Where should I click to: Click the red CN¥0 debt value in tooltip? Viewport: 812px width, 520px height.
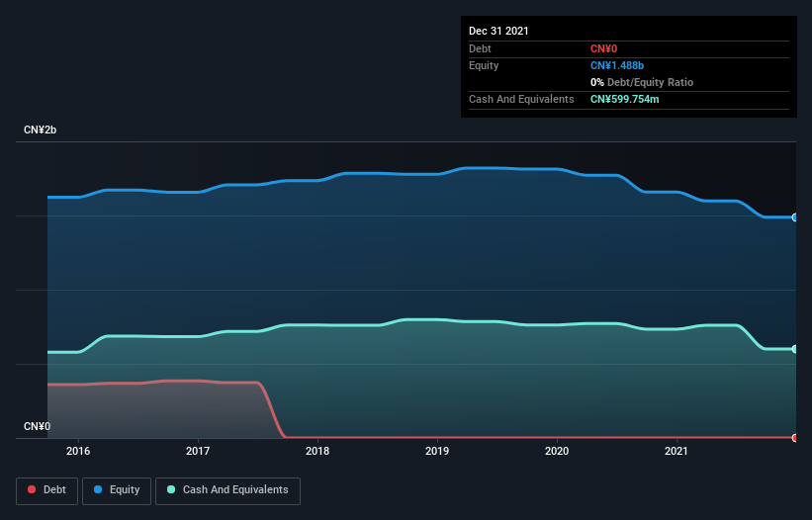pyautogui.click(x=604, y=48)
